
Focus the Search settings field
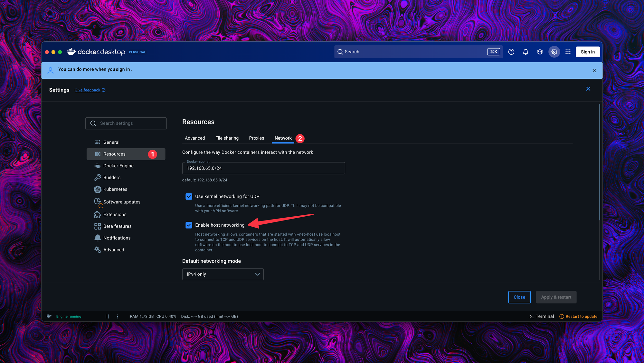tap(126, 123)
